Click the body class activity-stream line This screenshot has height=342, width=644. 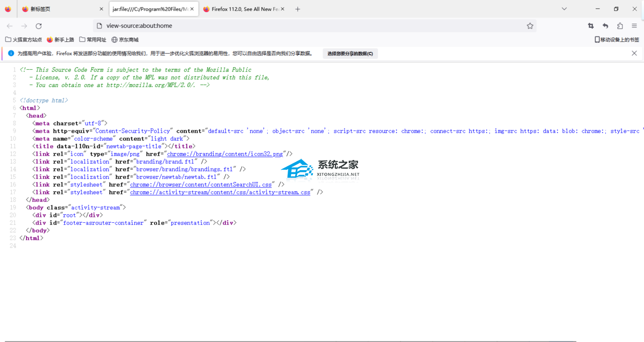coord(76,207)
